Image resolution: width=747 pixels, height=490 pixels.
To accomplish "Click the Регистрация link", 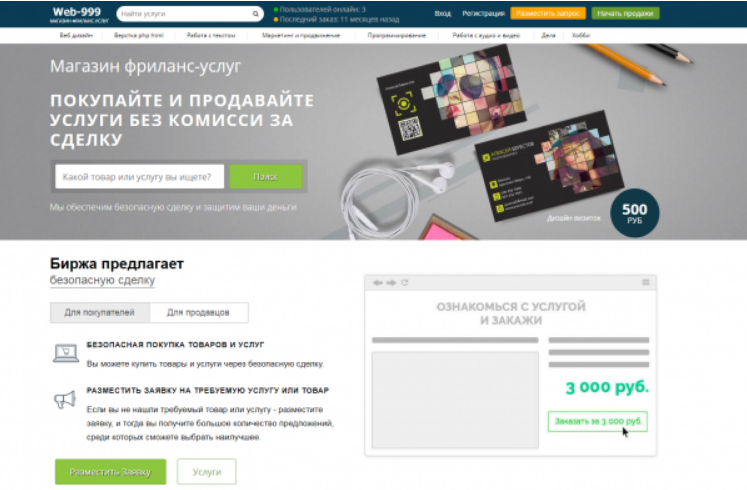I will [483, 13].
